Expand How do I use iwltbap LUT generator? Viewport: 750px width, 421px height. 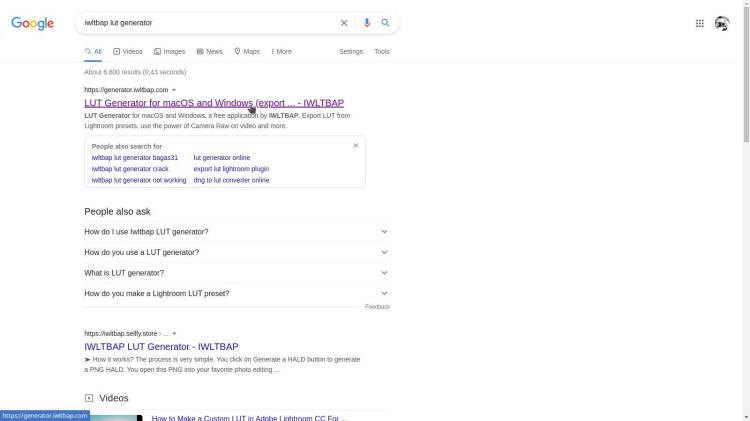pos(237,232)
